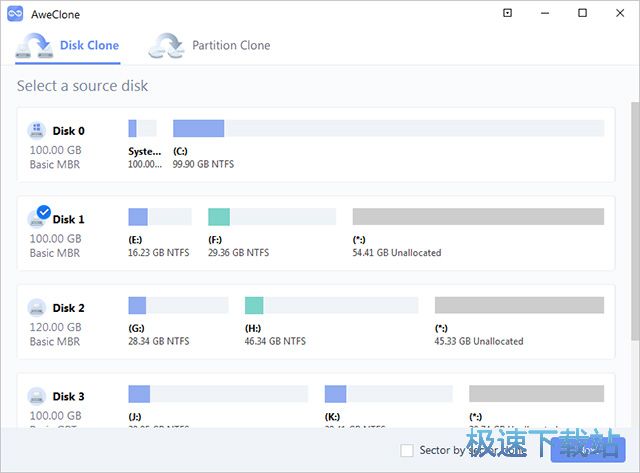This screenshot has height=473, width=640.
Task: Click the vertical scrollbar thumb
Action: click(x=635, y=220)
